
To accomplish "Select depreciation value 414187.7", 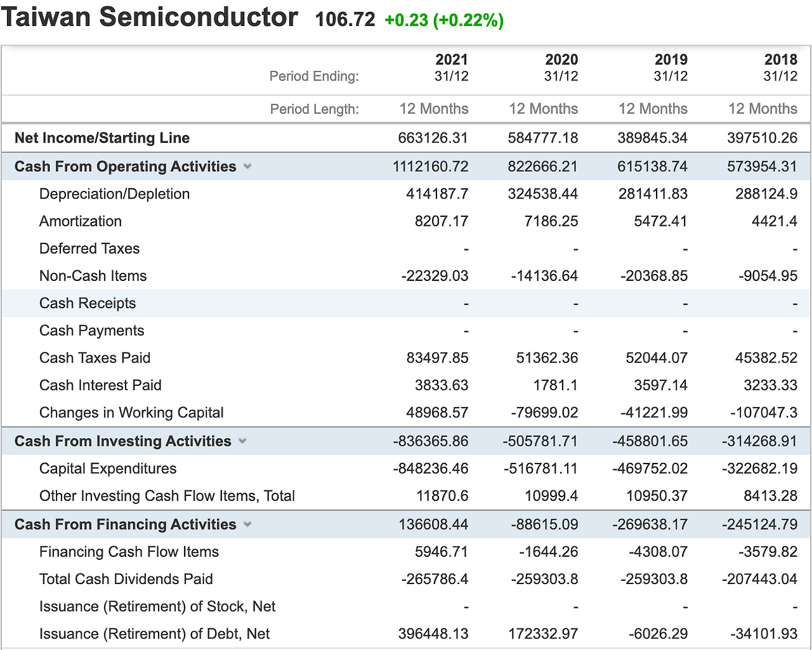I will click(x=438, y=194).
